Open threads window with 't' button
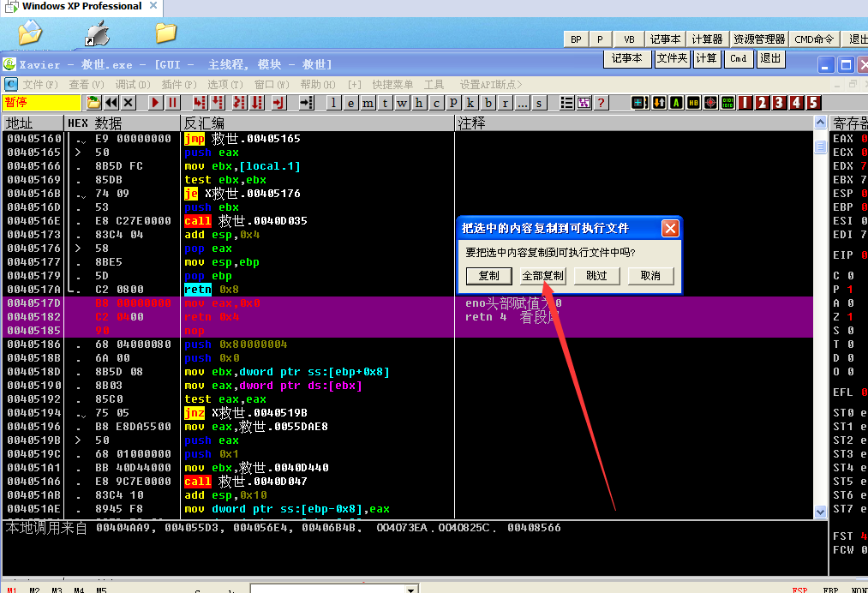The image size is (868, 593). (x=385, y=103)
